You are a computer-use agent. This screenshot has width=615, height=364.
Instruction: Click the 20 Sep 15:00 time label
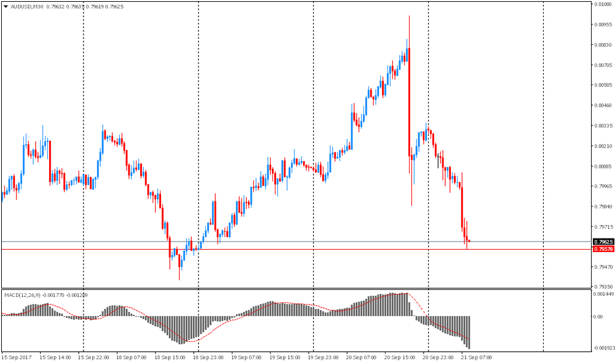tap(400, 357)
